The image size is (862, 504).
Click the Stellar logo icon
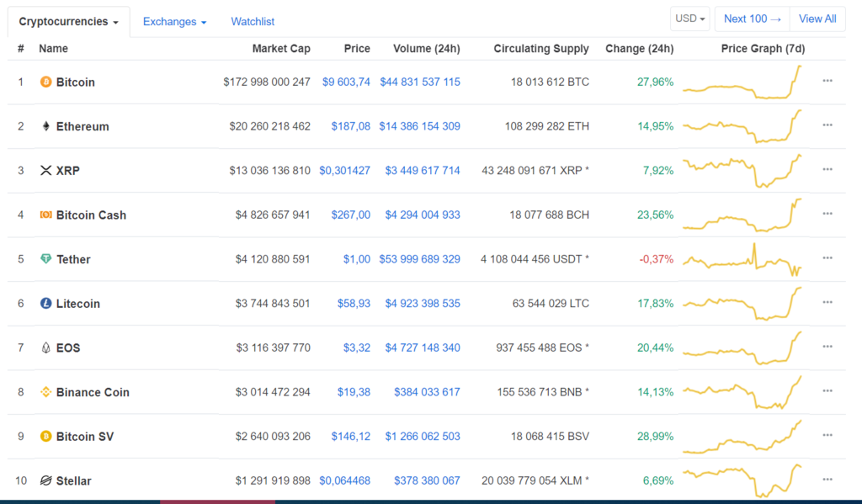click(x=45, y=480)
